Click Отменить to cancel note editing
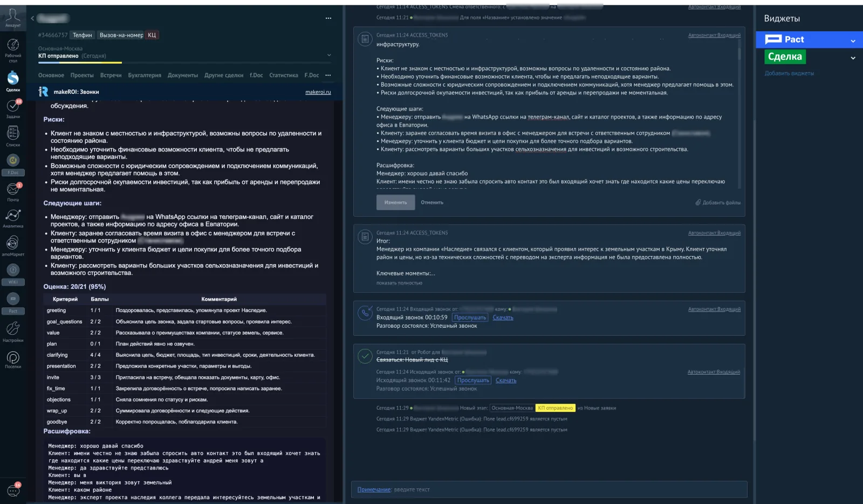863x504 pixels. click(432, 203)
